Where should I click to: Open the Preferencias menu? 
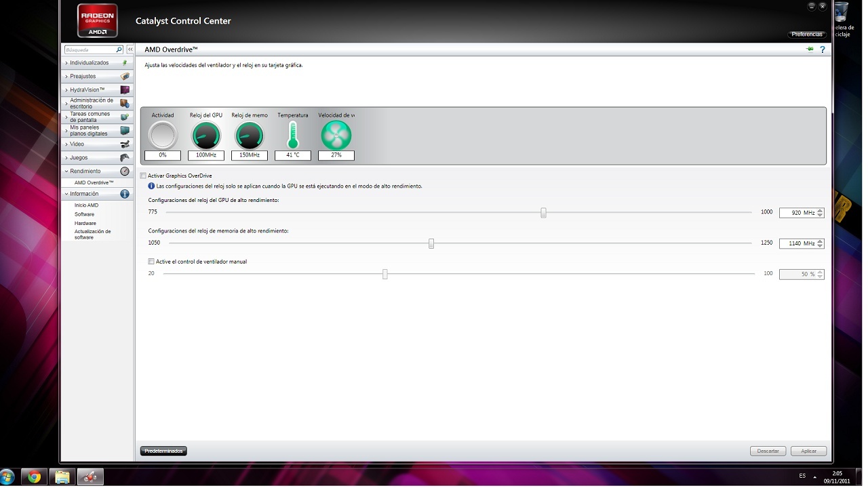[x=807, y=34]
